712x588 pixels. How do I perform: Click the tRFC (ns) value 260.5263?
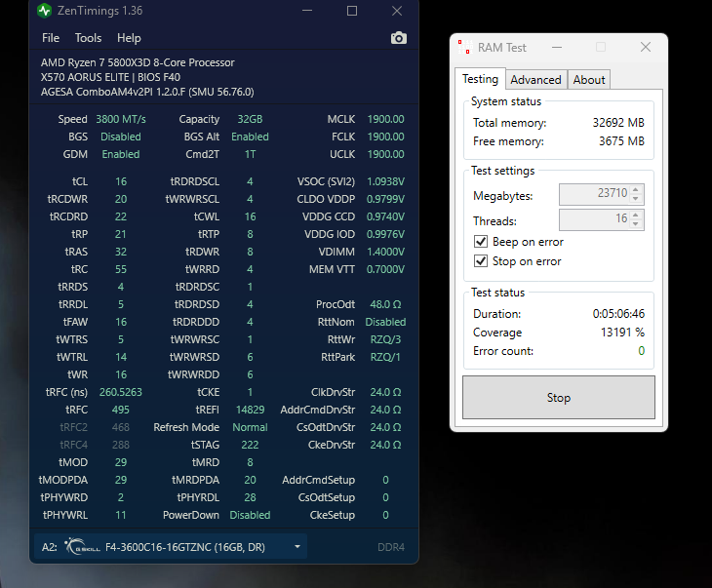click(x=121, y=392)
